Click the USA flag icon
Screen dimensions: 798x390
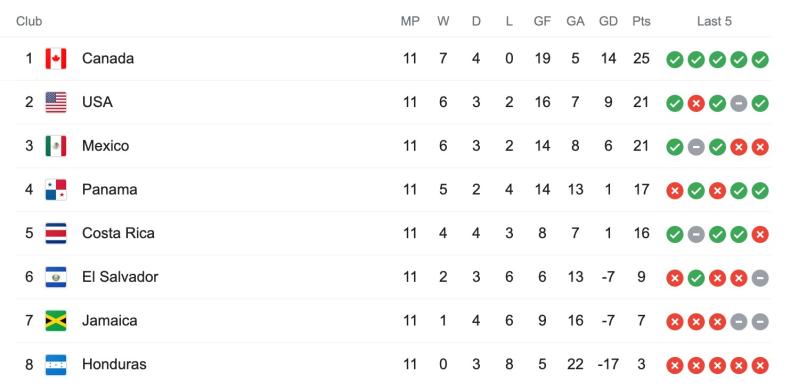56,102
